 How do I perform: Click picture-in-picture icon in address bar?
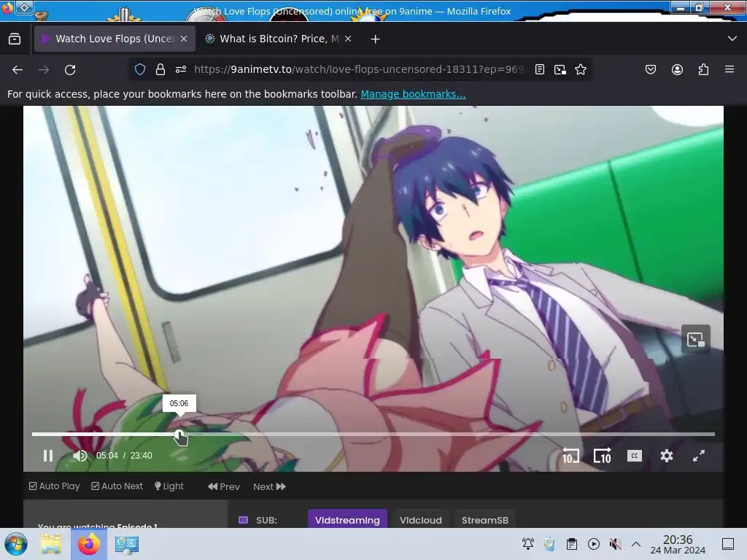560,69
